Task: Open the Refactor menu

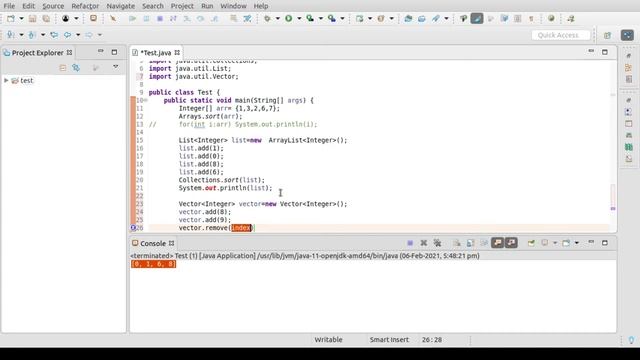Action: click(x=85, y=6)
